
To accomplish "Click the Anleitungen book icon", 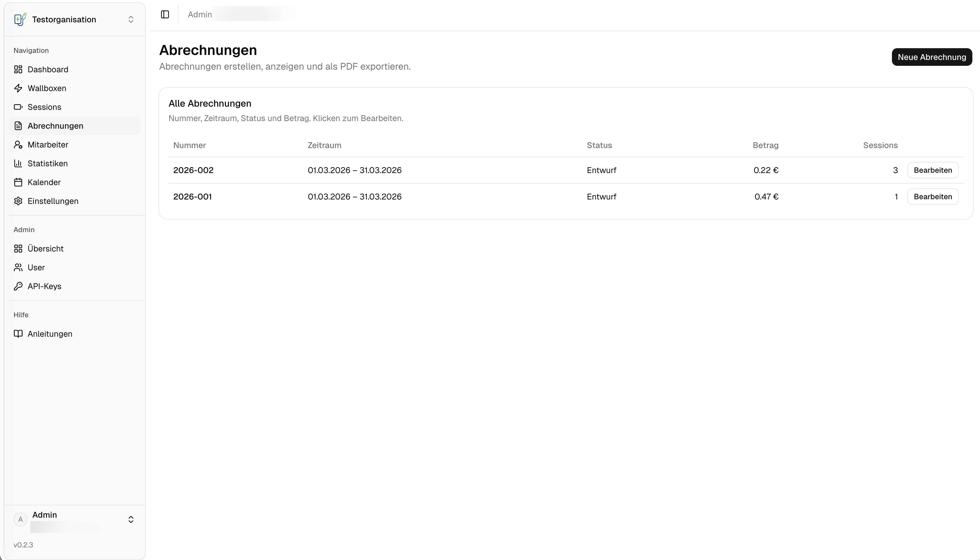I will [x=18, y=334].
